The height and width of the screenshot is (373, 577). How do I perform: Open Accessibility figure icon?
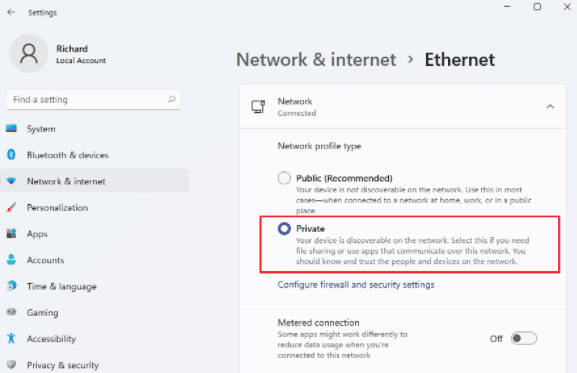click(11, 338)
